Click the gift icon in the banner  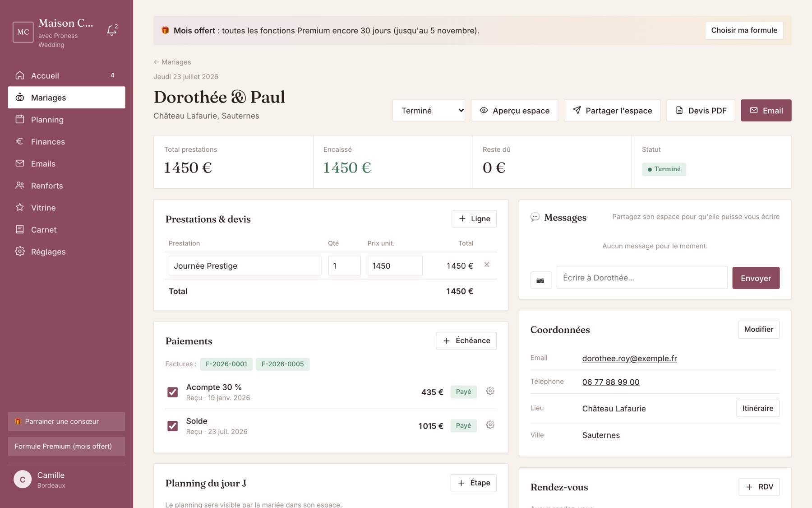[x=165, y=30]
